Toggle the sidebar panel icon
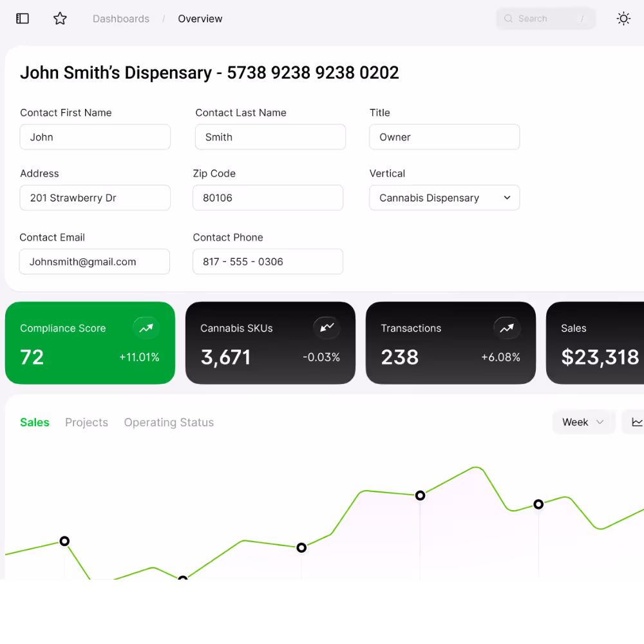 point(22,19)
